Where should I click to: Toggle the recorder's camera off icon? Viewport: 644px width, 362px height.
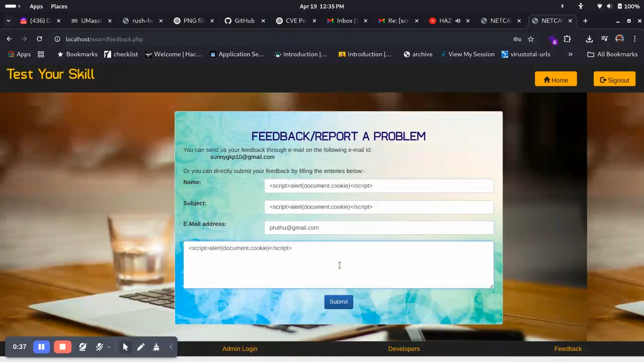click(x=83, y=347)
